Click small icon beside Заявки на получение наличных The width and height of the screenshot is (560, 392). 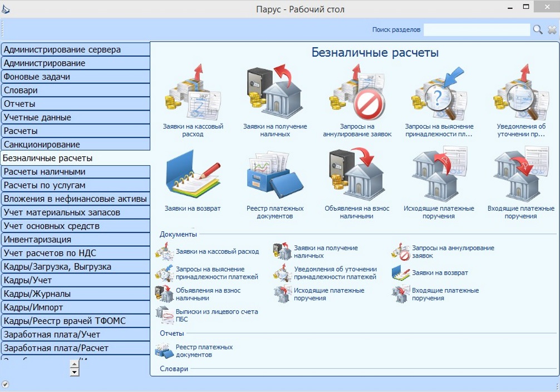(x=282, y=251)
